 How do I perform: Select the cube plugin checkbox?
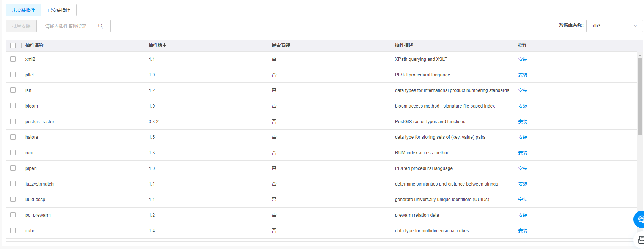pyautogui.click(x=13, y=231)
